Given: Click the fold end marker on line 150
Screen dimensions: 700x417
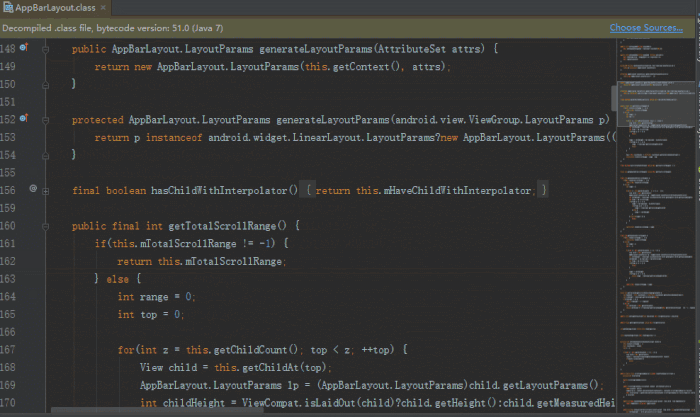Looking at the screenshot, I should point(46,84).
